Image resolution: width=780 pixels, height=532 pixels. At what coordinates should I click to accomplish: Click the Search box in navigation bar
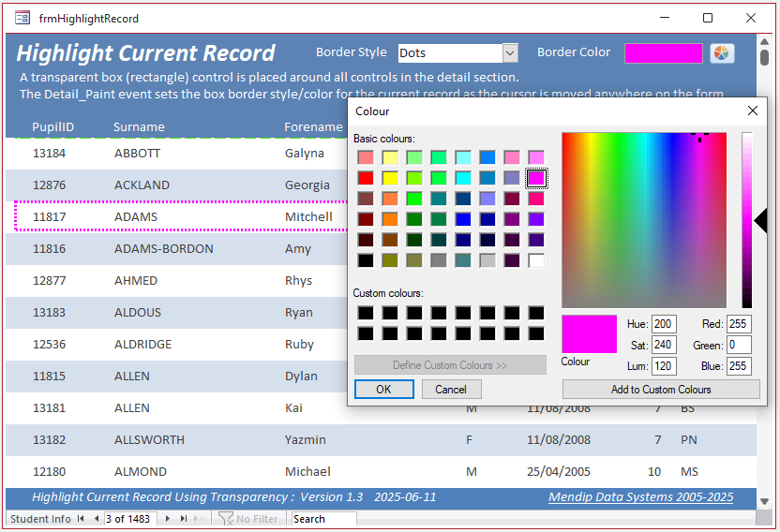click(x=323, y=519)
